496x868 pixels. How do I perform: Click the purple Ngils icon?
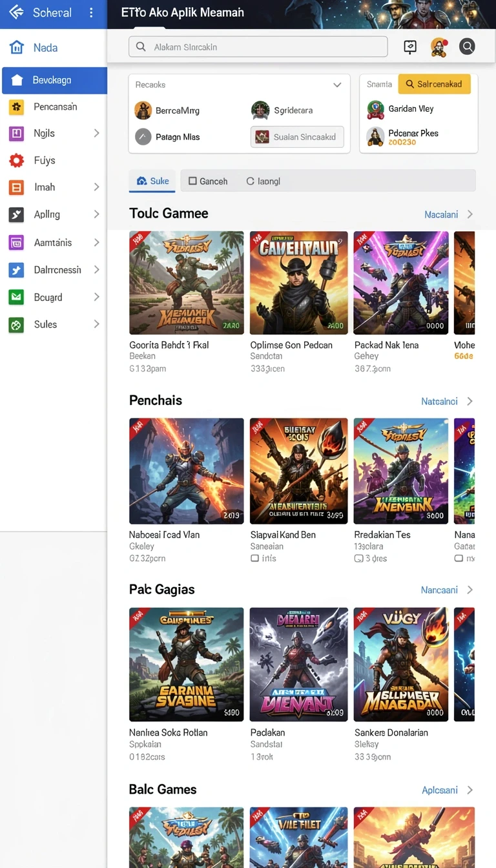click(16, 134)
